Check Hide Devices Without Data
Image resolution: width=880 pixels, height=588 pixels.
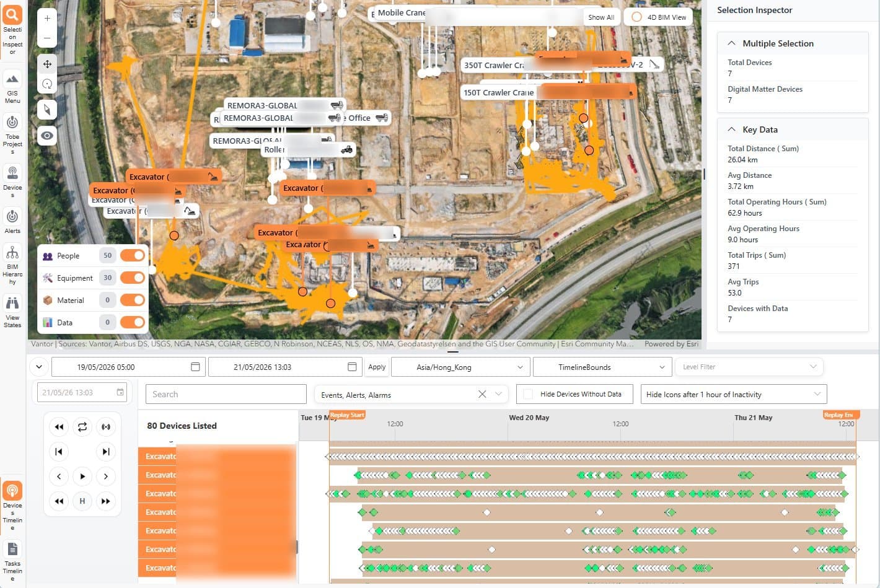tap(528, 394)
